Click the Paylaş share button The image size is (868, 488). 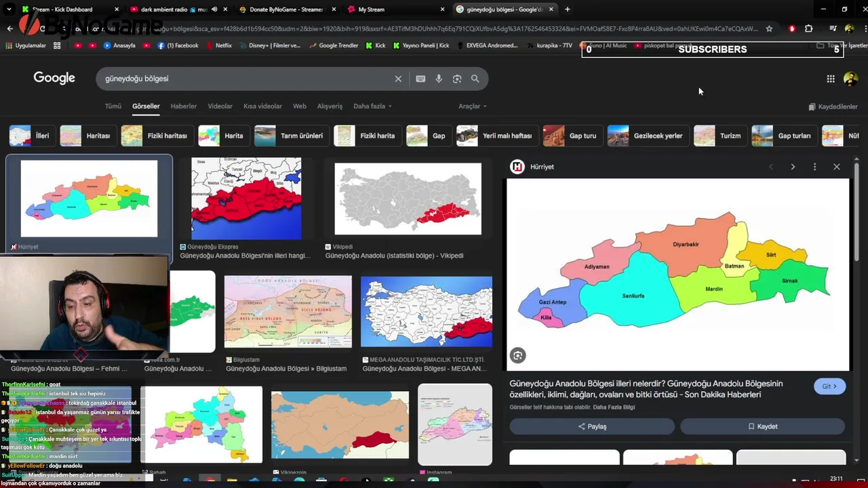592,426
